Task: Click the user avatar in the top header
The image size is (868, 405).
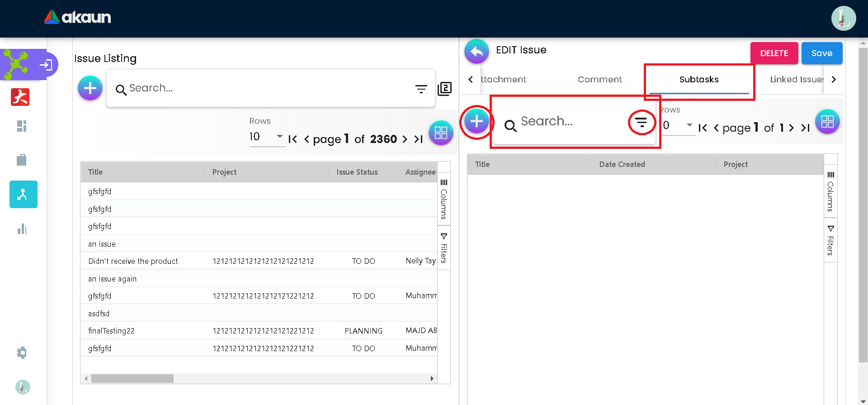Action: tap(843, 19)
